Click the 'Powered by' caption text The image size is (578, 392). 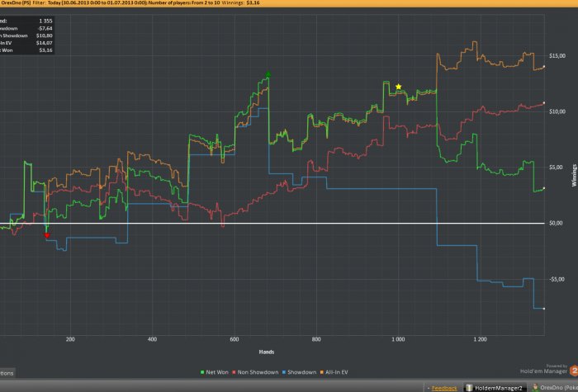557,366
